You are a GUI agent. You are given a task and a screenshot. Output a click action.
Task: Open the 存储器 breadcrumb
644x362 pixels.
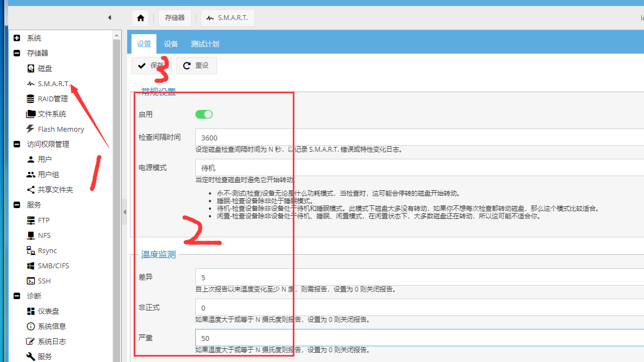tap(175, 18)
